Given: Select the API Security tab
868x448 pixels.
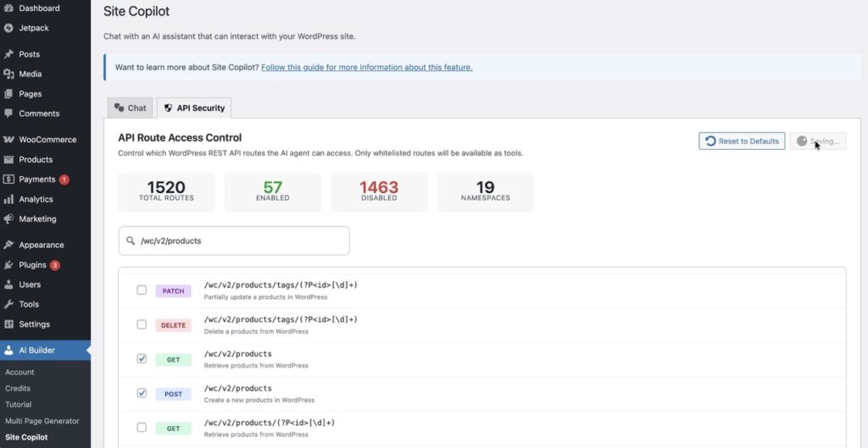Looking at the screenshot, I should tap(194, 108).
